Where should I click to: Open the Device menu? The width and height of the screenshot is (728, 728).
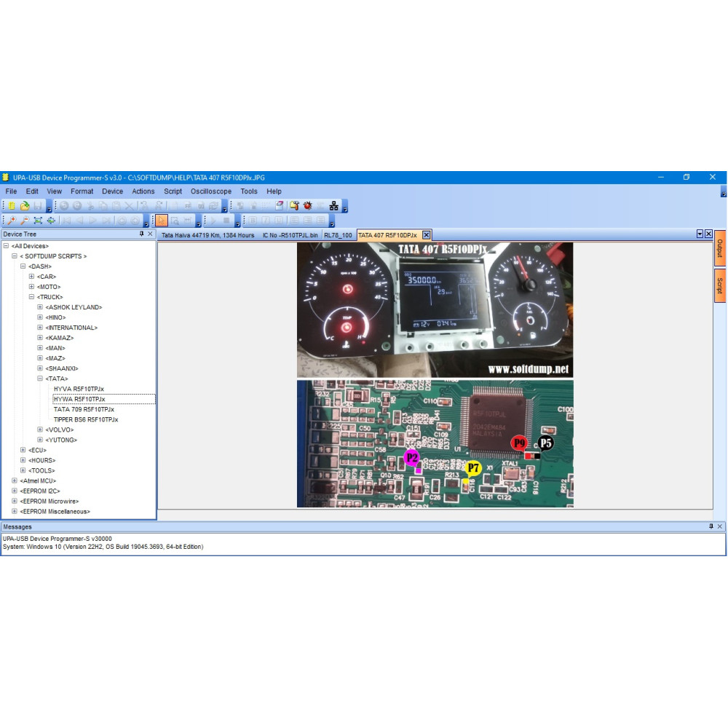tap(112, 191)
